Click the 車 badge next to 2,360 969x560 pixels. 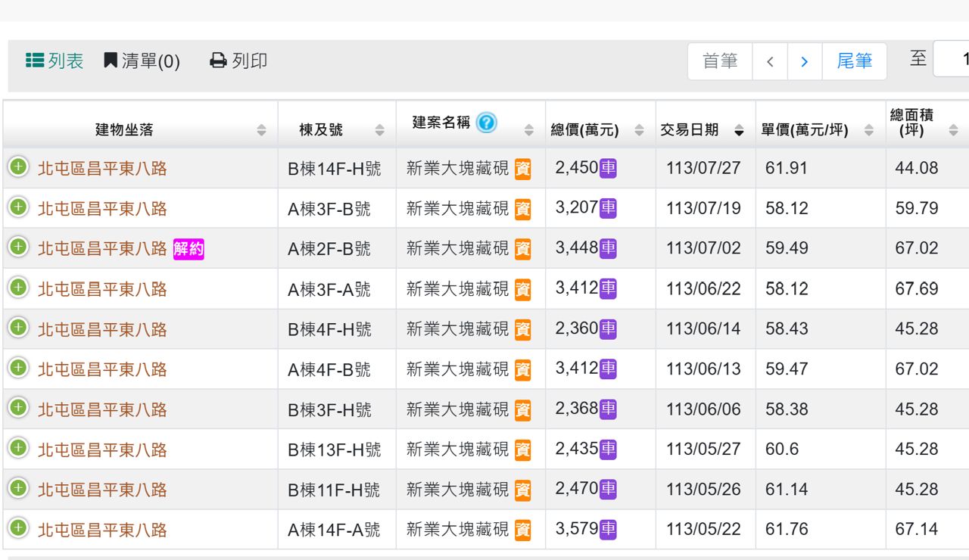coord(608,329)
